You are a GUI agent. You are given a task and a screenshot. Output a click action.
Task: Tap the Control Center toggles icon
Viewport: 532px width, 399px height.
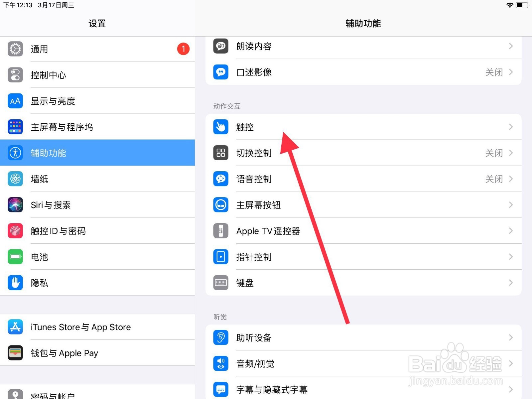(x=15, y=75)
